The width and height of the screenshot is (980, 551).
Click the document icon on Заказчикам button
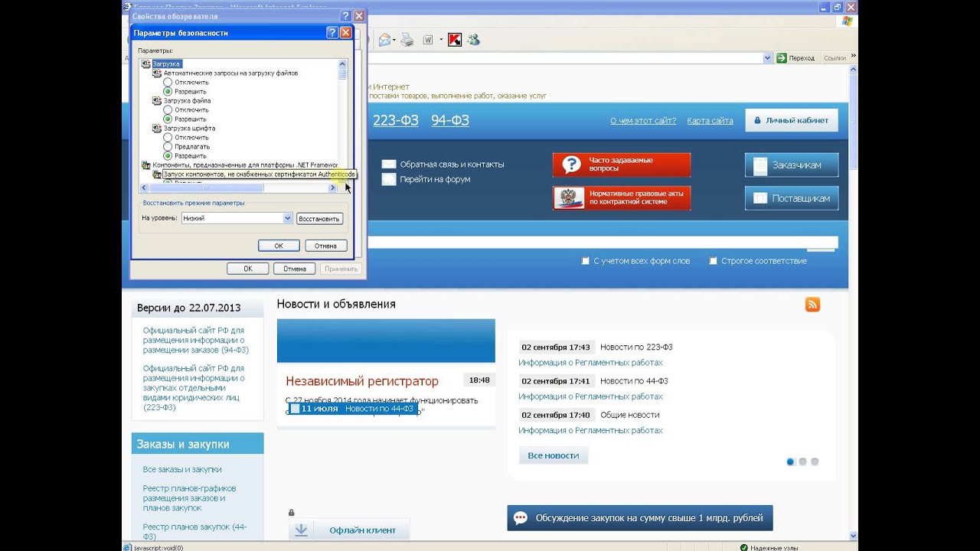coord(759,165)
